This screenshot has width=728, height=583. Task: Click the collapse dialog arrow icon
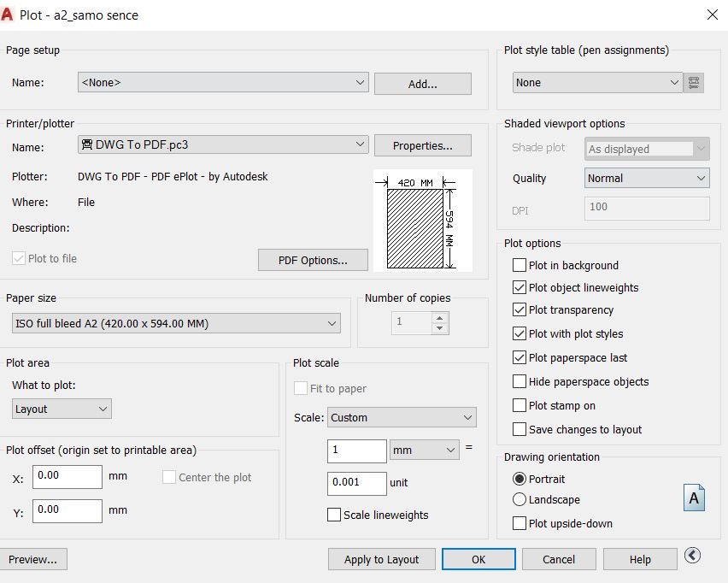point(693,556)
